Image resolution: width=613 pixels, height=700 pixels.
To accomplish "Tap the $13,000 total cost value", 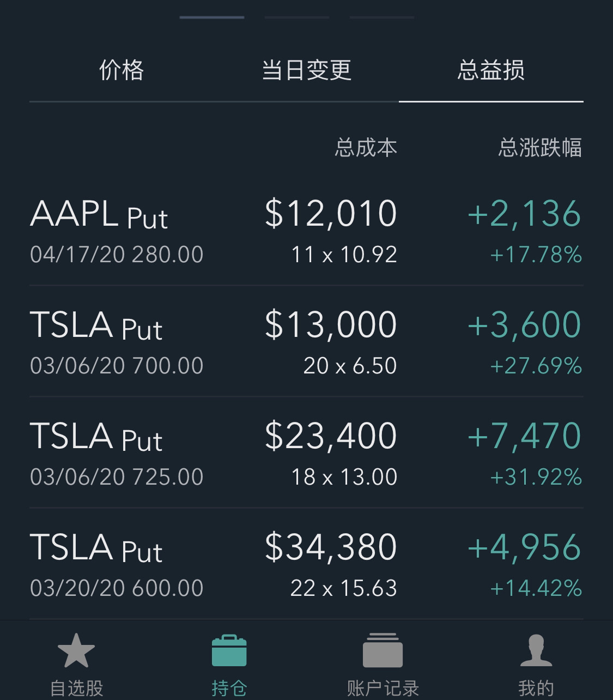I will [x=331, y=324].
